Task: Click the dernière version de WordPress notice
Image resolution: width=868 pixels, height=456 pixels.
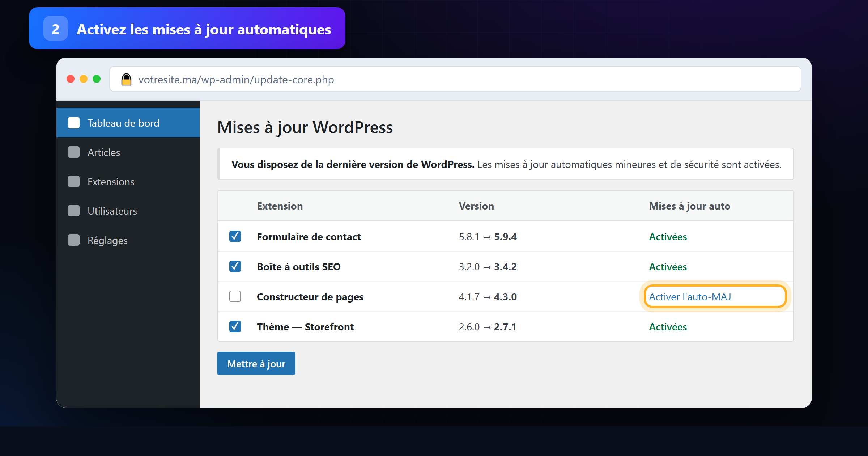Action: tap(506, 164)
